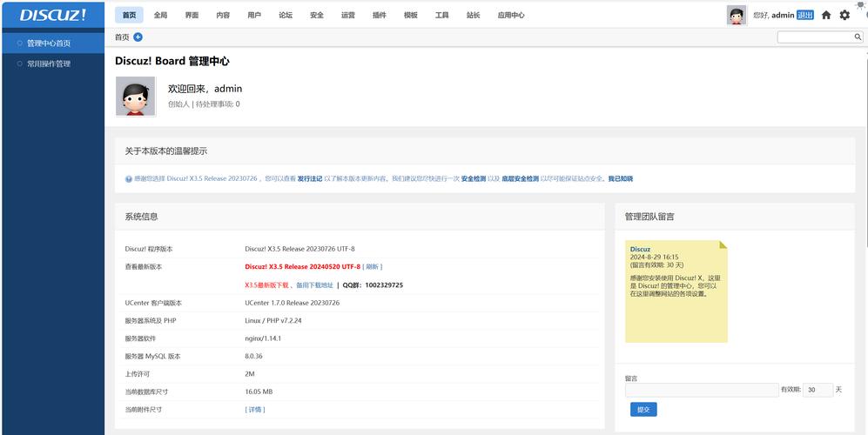Open the 底层安全检测 link

pyautogui.click(x=520, y=178)
